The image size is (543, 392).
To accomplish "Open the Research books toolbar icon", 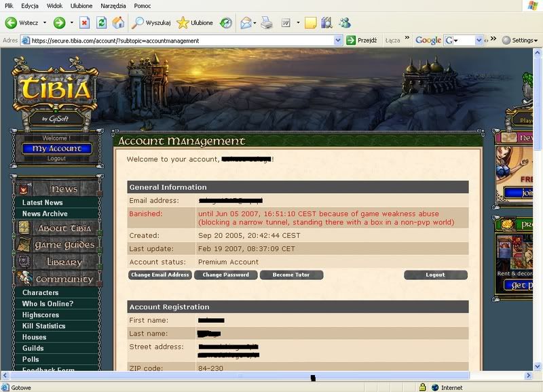I will [326, 23].
